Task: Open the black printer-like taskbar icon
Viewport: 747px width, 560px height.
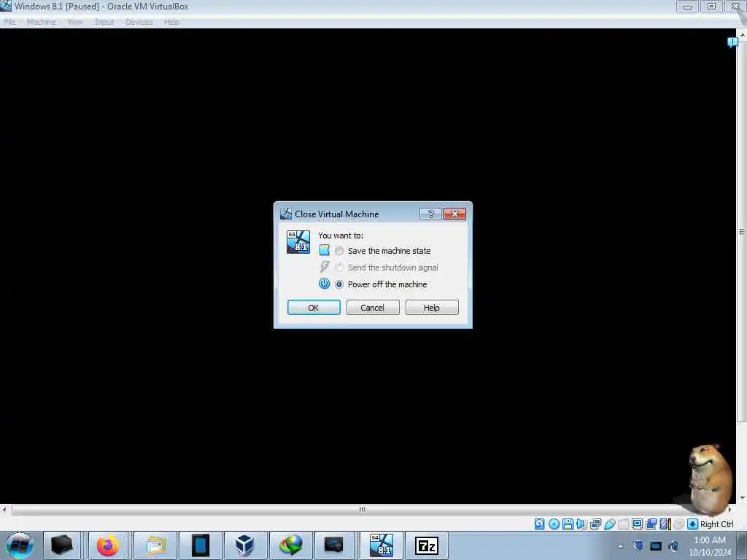Action: click(x=62, y=545)
